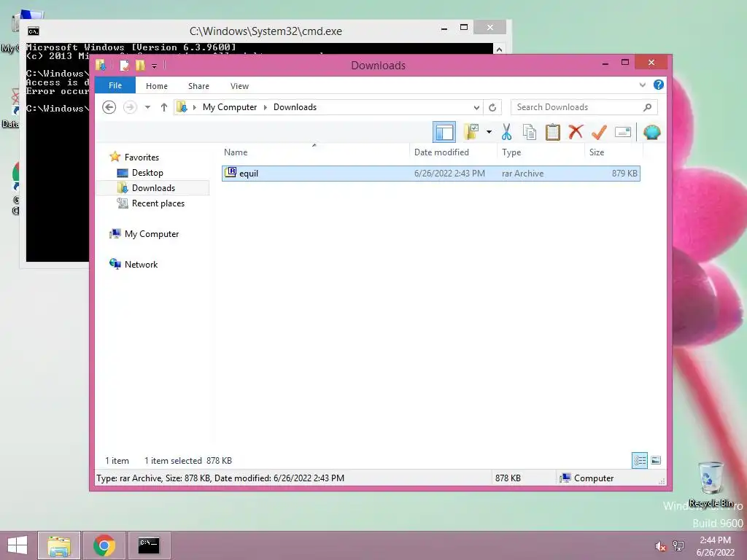Click the cmd.exe window system icon
Viewport: 747px width, 560px height.
34,31
